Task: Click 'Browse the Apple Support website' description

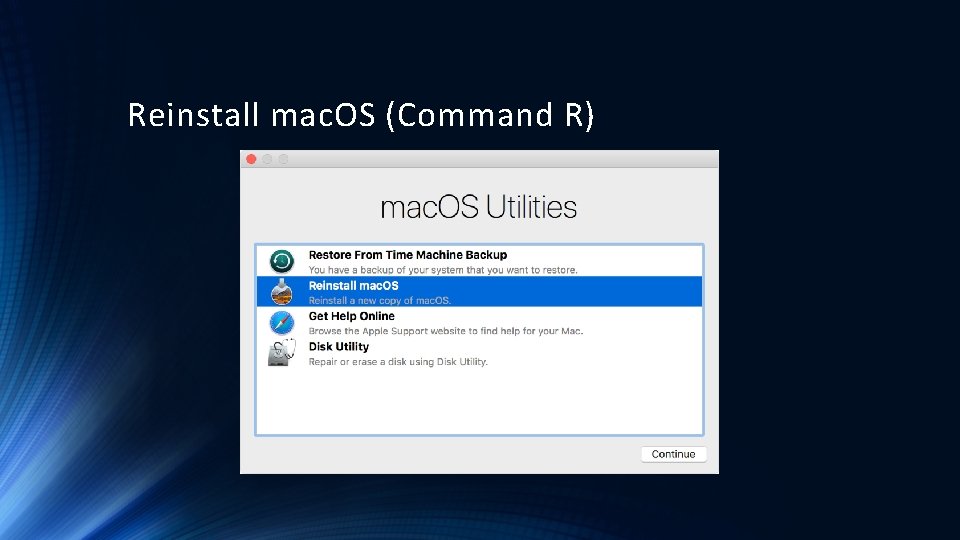Action: click(x=446, y=331)
